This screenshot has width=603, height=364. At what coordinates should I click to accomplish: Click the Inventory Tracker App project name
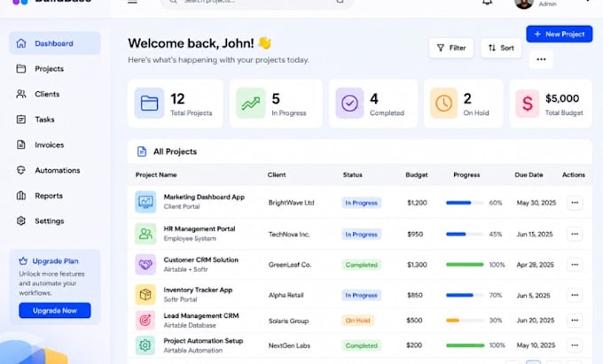coord(198,290)
